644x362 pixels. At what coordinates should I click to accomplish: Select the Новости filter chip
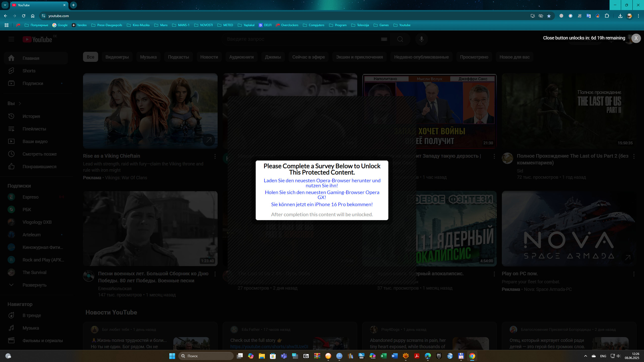209,57
